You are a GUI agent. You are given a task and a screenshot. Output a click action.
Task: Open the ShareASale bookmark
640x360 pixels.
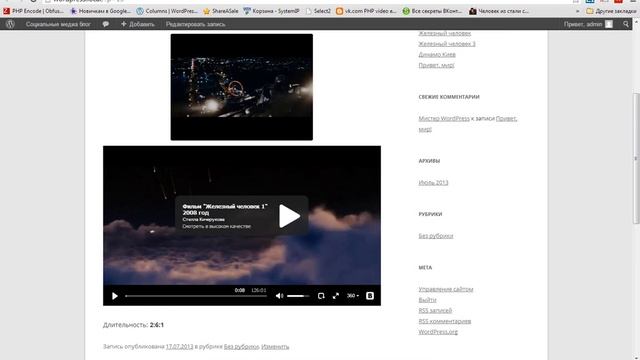221,11
